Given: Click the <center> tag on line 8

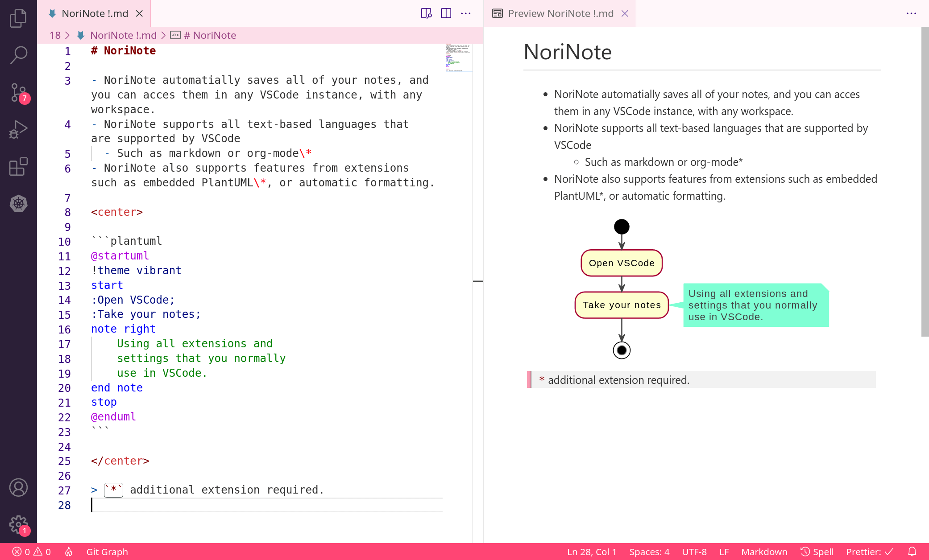Looking at the screenshot, I should (117, 212).
